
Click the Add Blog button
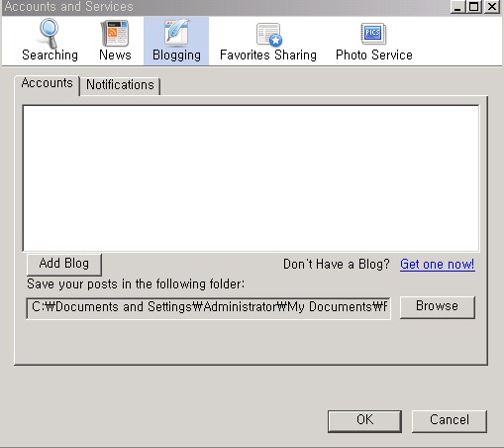(64, 264)
